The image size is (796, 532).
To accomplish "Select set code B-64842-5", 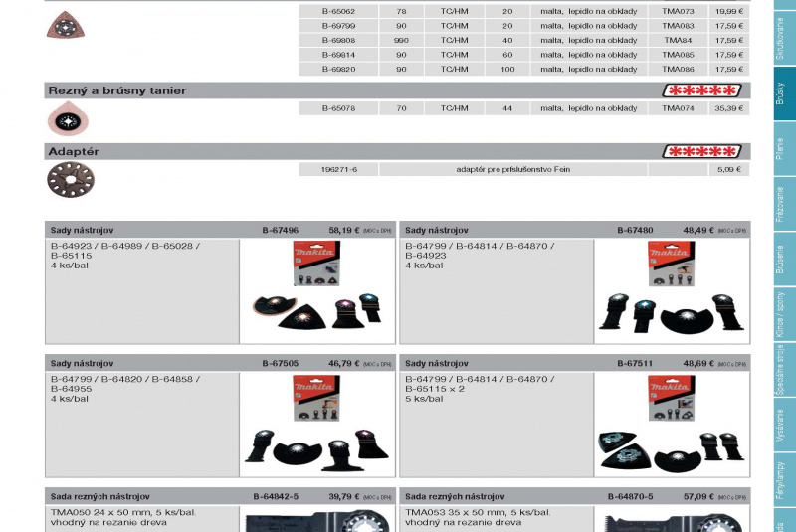I will (276, 497).
